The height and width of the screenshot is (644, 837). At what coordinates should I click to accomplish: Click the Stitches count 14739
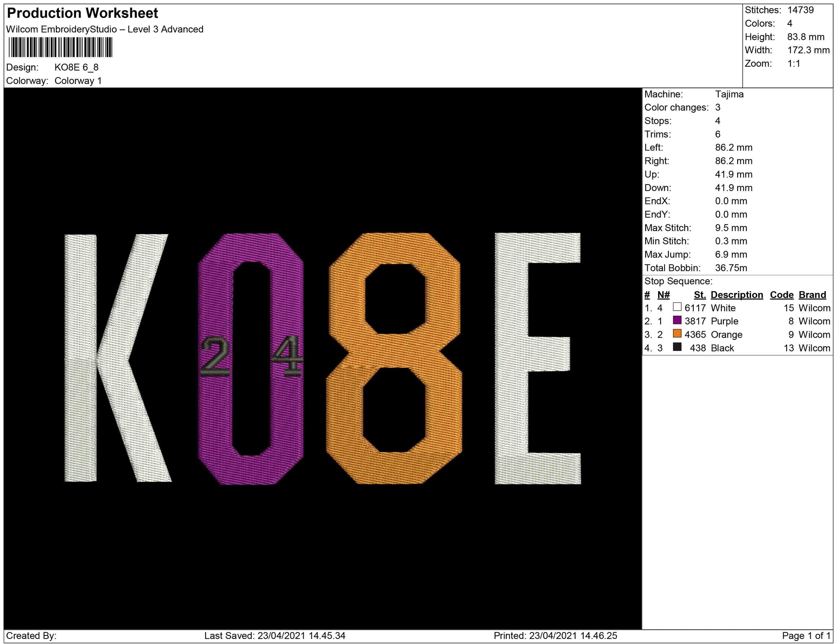(800, 10)
